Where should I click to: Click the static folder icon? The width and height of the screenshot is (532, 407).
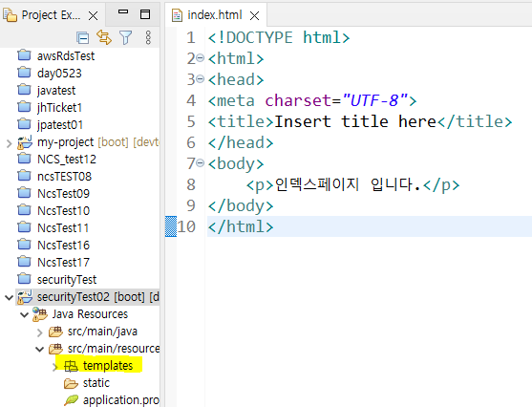pos(71,383)
